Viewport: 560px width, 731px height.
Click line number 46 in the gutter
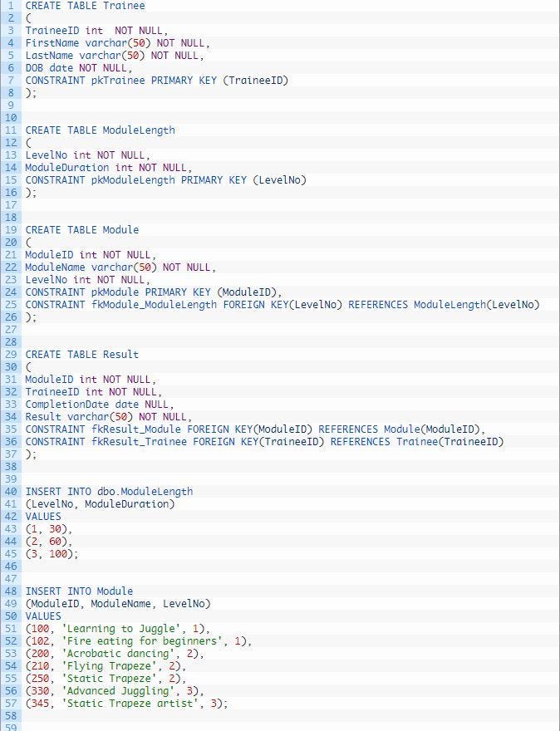pos(11,567)
